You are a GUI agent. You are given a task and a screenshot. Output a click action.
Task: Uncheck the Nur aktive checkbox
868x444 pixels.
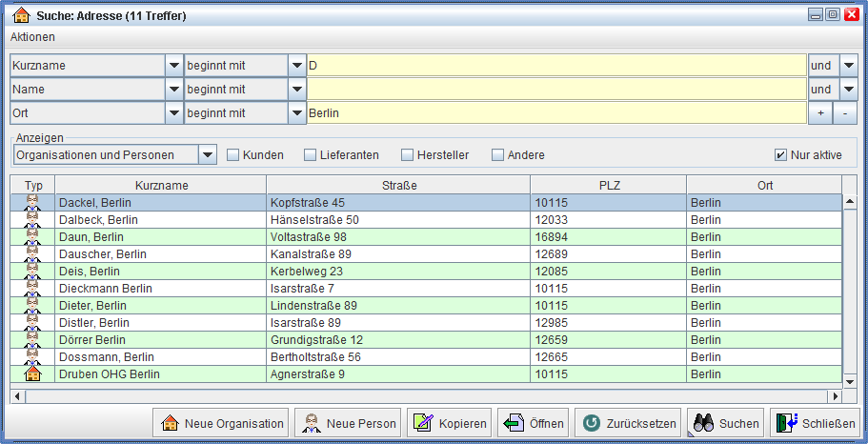point(780,155)
